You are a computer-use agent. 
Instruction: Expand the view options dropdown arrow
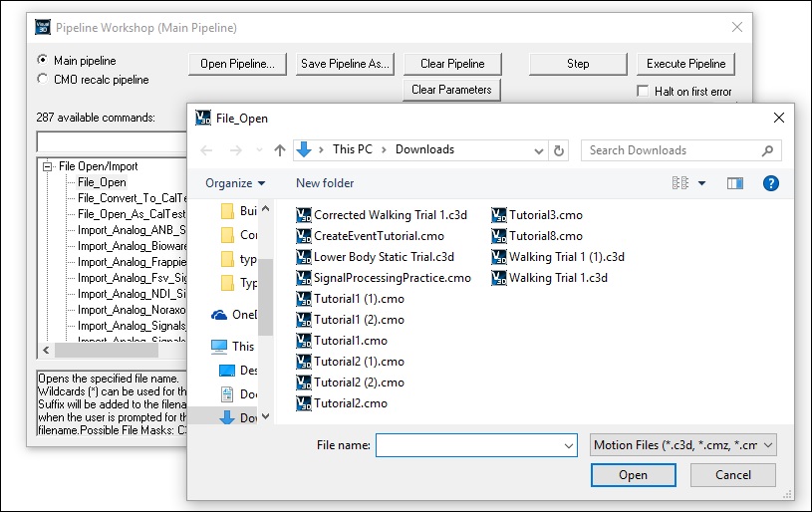tap(701, 183)
